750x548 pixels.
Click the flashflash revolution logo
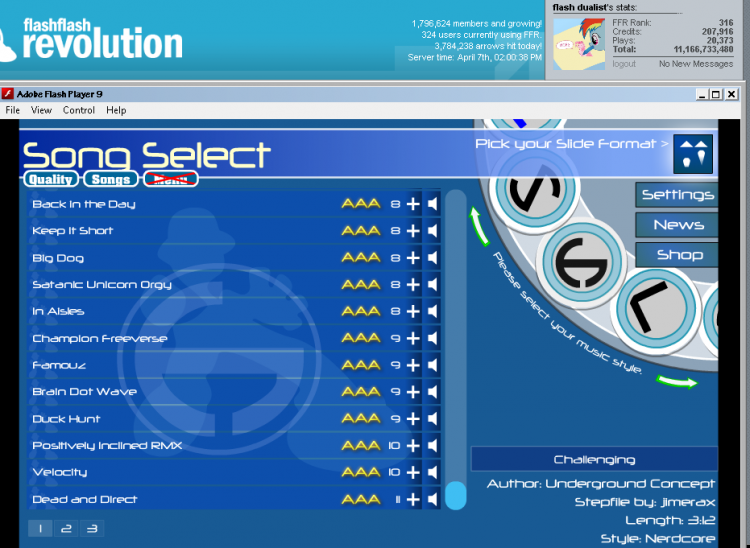[93, 39]
